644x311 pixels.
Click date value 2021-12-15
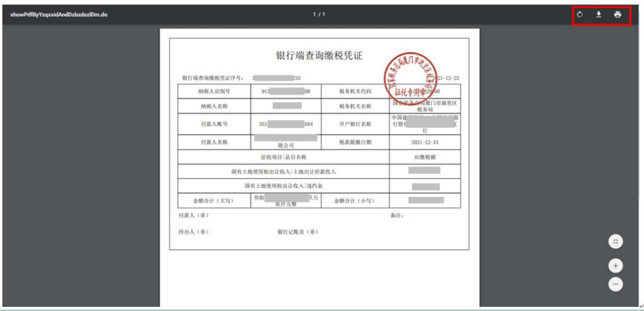(425, 142)
